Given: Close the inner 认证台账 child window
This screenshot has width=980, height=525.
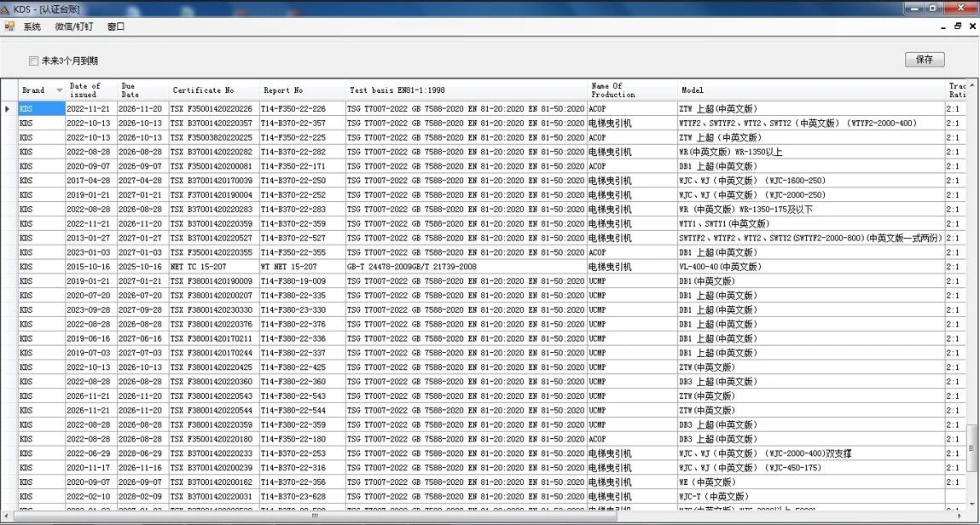Looking at the screenshot, I should point(971,26).
